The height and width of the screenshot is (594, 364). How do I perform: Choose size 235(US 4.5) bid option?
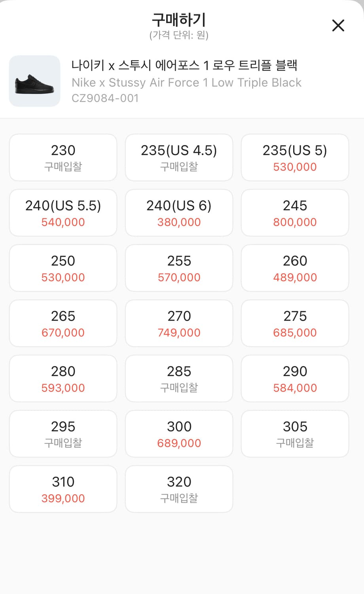pos(179,158)
